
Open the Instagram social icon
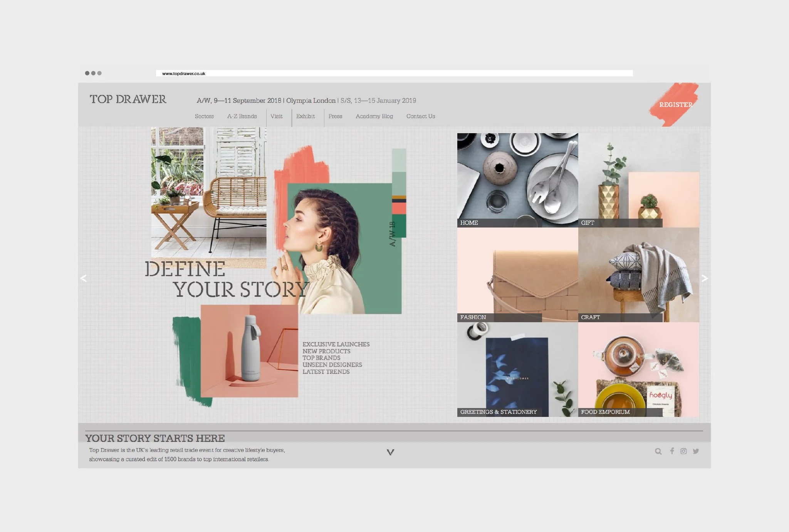pos(683,451)
